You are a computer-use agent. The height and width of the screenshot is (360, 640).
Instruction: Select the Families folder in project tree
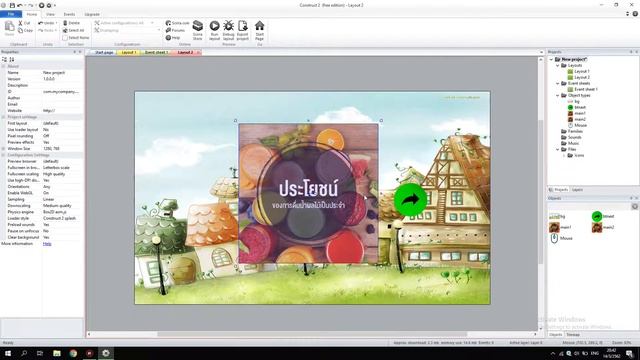(572, 131)
